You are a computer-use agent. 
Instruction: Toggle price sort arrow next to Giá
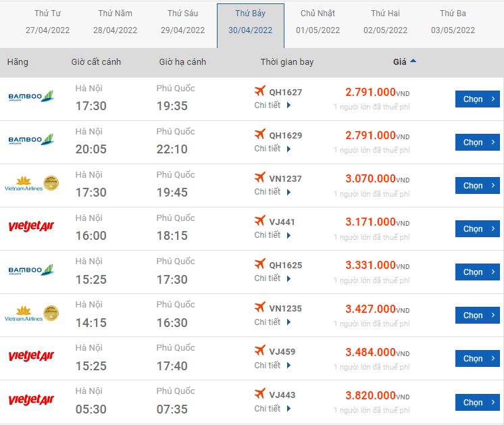click(x=413, y=61)
